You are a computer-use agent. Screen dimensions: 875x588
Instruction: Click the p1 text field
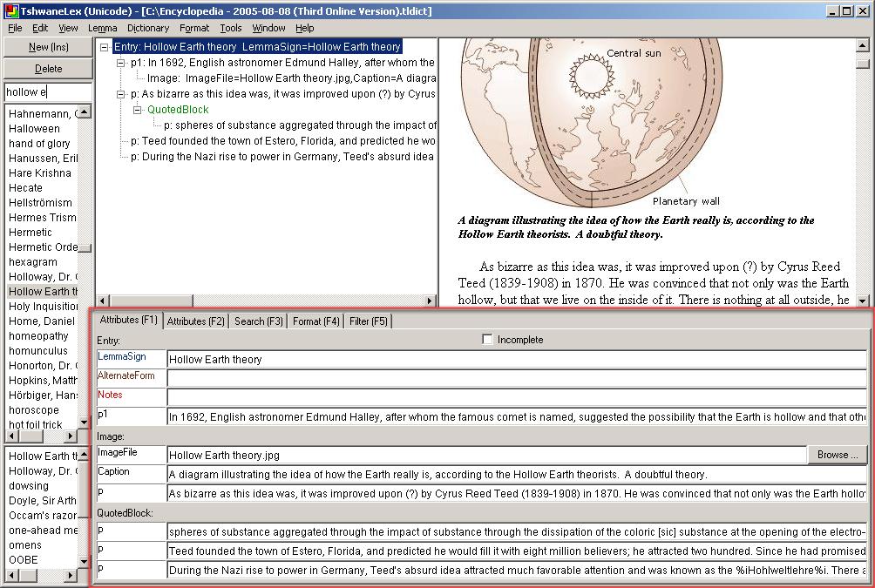point(517,416)
